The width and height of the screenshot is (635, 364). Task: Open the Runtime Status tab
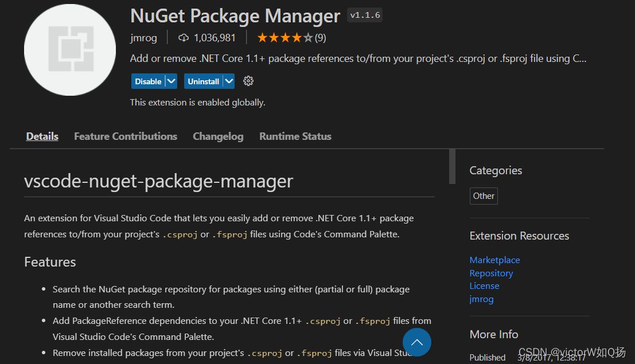click(x=295, y=136)
